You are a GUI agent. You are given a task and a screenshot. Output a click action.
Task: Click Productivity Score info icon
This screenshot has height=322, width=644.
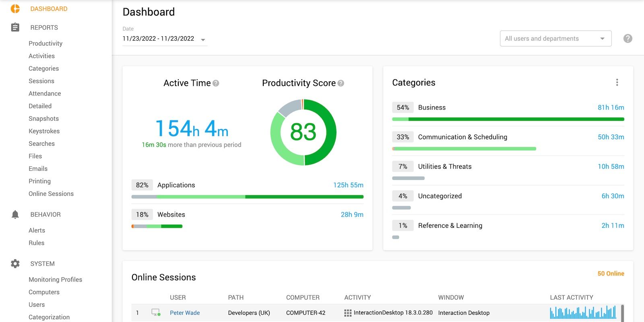(341, 83)
